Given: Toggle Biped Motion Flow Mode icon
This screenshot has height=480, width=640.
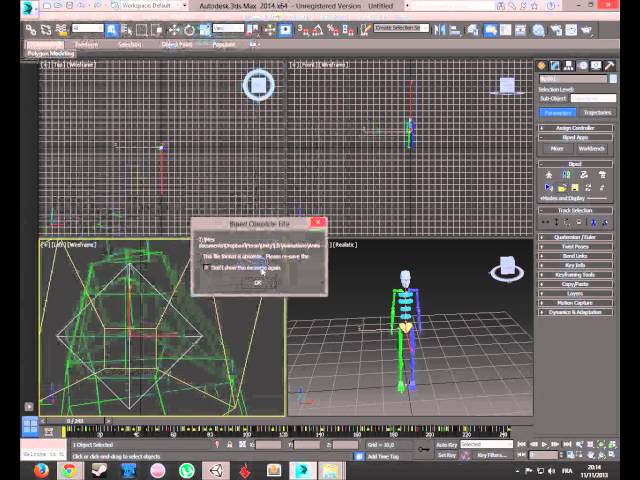Looking at the screenshot, I should [x=584, y=175].
